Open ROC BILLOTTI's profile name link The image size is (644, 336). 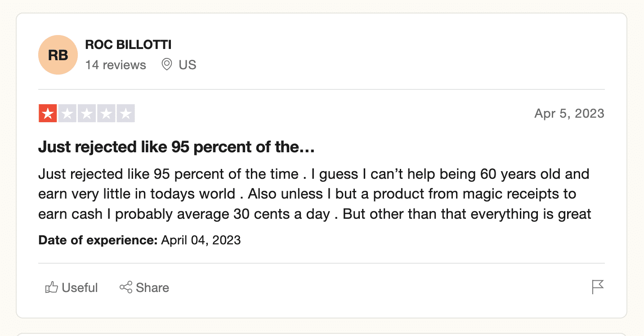click(128, 45)
